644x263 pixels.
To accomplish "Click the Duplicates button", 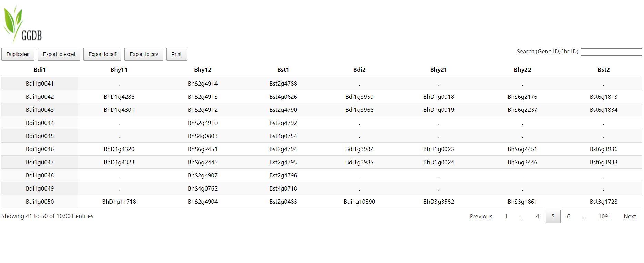I will click(x=18, y=54).
